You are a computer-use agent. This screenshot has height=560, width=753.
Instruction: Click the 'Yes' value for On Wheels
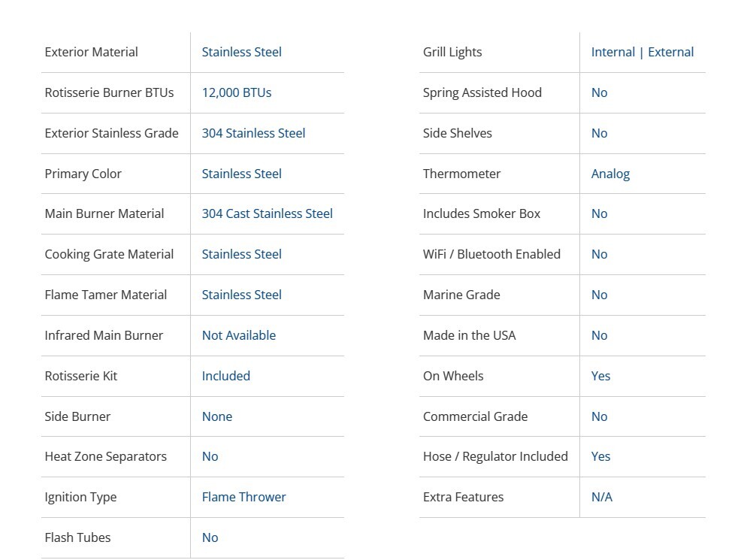[600, 376]
